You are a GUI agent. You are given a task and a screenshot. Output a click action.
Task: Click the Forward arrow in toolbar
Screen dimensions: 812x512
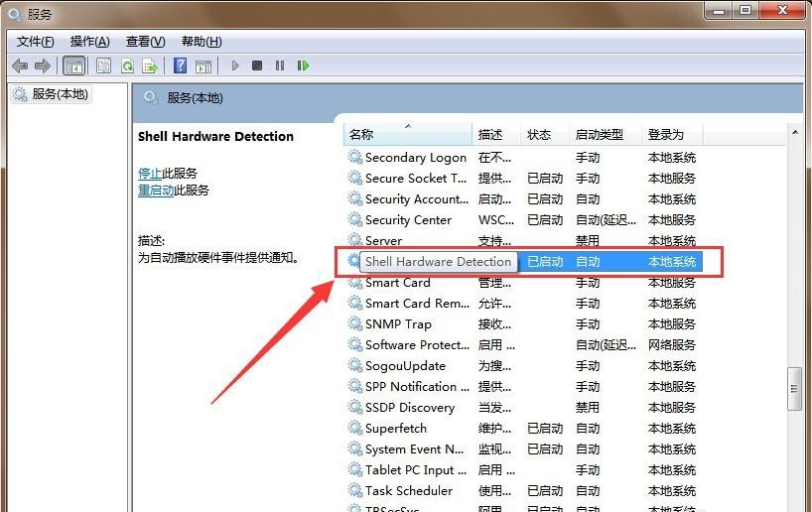(x=43, y=65)
